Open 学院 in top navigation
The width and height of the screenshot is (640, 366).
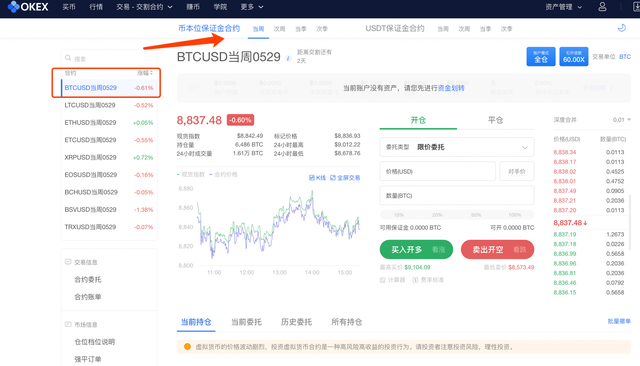(x=220, y=7)
